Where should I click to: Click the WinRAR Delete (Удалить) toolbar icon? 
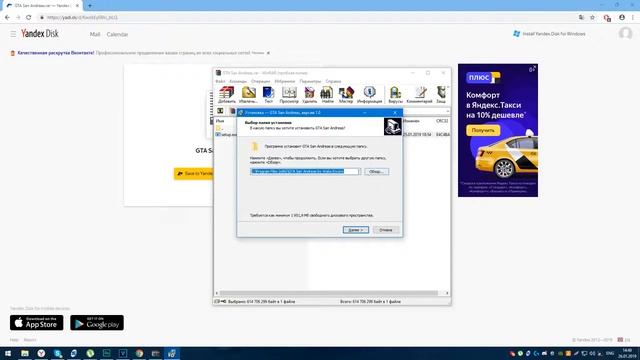coord(309,95)
